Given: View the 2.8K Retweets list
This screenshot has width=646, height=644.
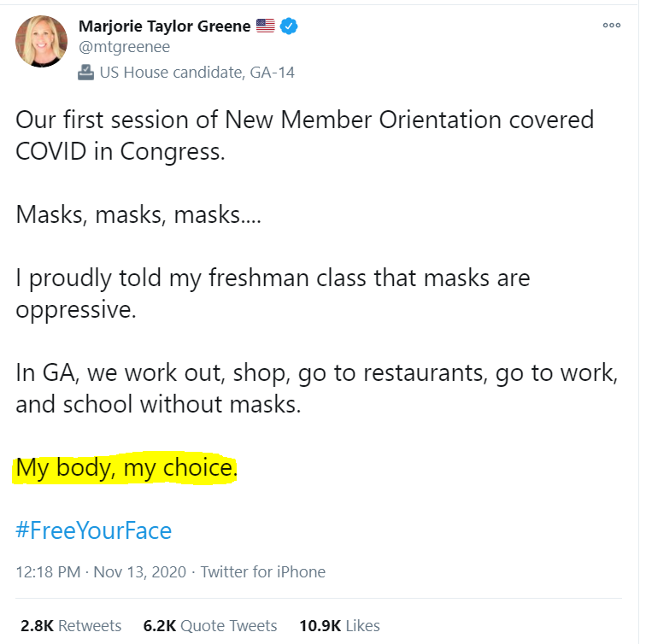Looking at the screenshot, I should coord(71,625).
